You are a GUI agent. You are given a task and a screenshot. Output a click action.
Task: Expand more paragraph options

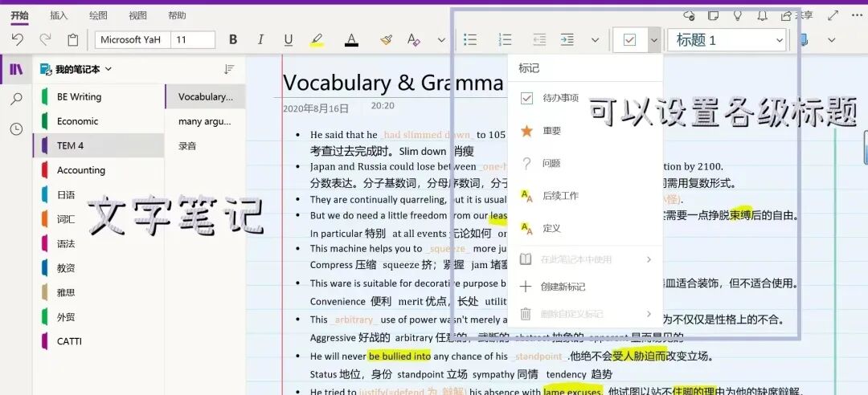595,40
